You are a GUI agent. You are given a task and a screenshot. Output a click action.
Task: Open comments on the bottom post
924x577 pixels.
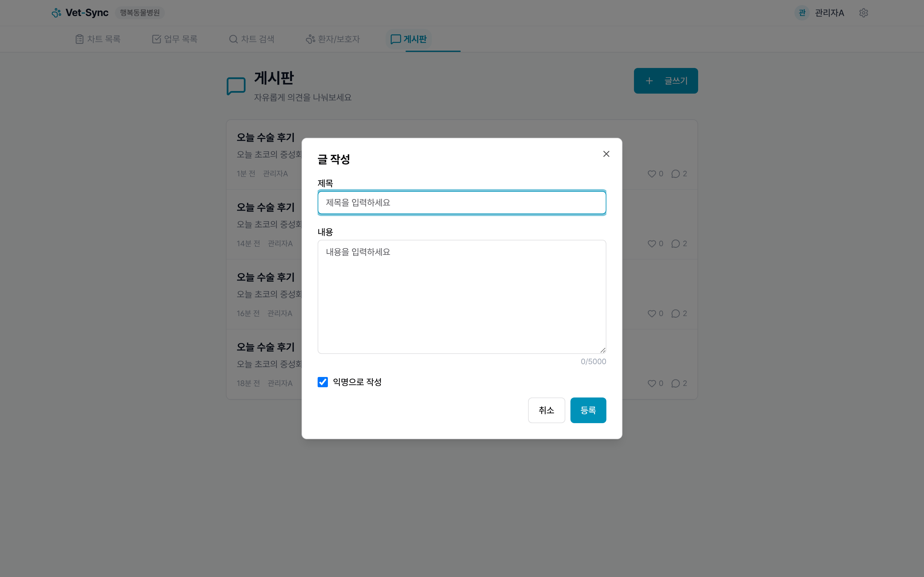click(675, 383)
